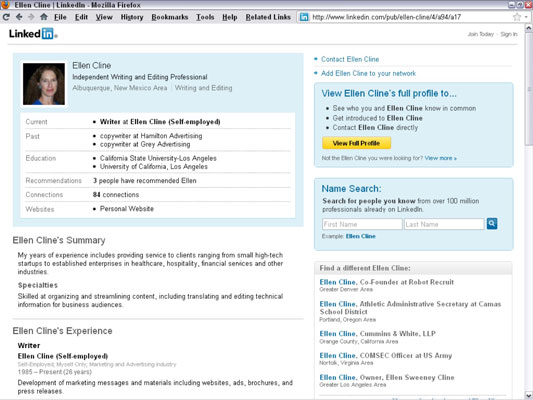Click the View more link
Viewport: 533px width, 400px height.
[x=441, y=158]
